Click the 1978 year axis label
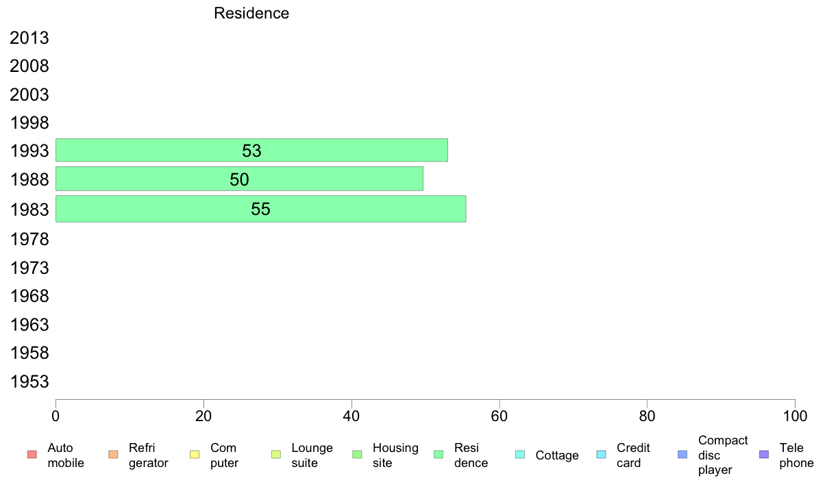Image resolution: width=814 pixels, height=504 pixels. pos(29,240)
